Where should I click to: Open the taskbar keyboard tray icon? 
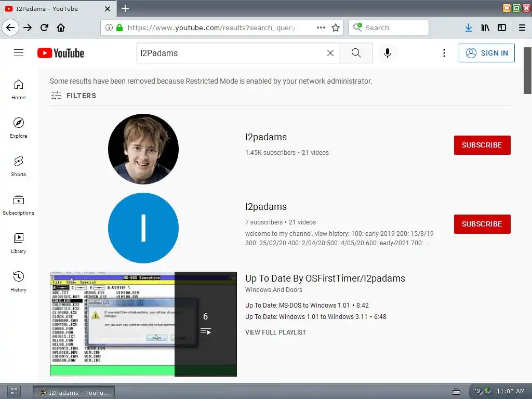[456, 392]
